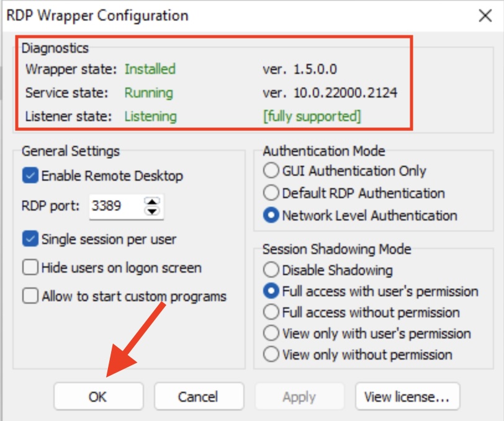Confirm settings with OK button

click(98, 396)
